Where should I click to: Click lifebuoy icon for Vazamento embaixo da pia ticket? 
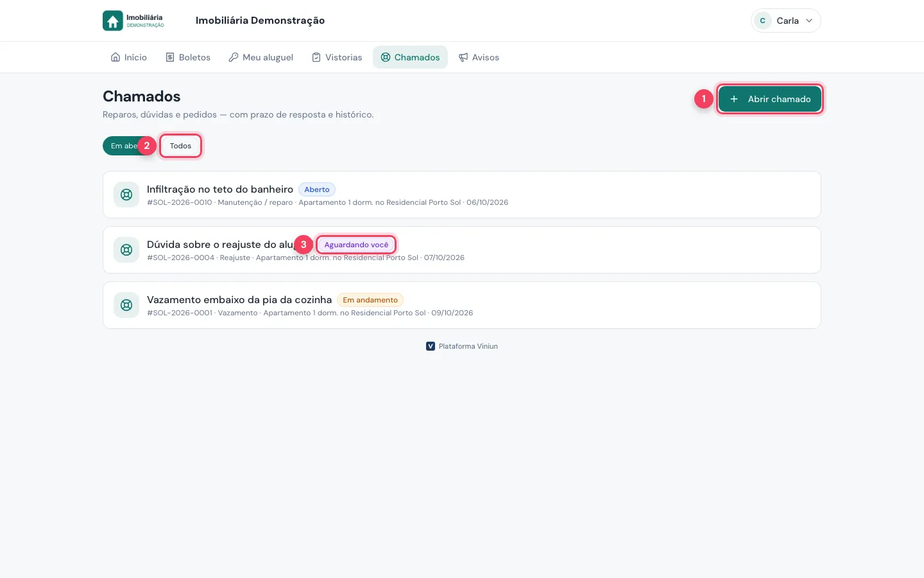pyautogui.click(x=126, y=305)
